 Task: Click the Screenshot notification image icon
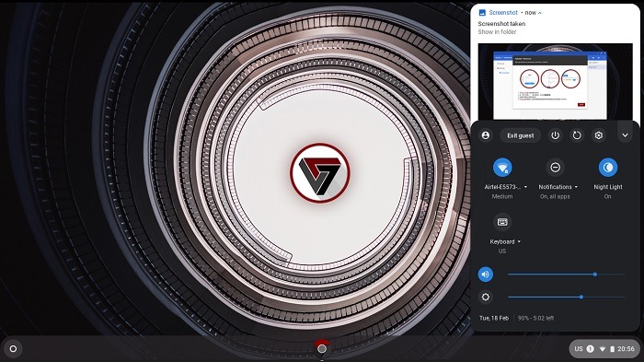483,13
